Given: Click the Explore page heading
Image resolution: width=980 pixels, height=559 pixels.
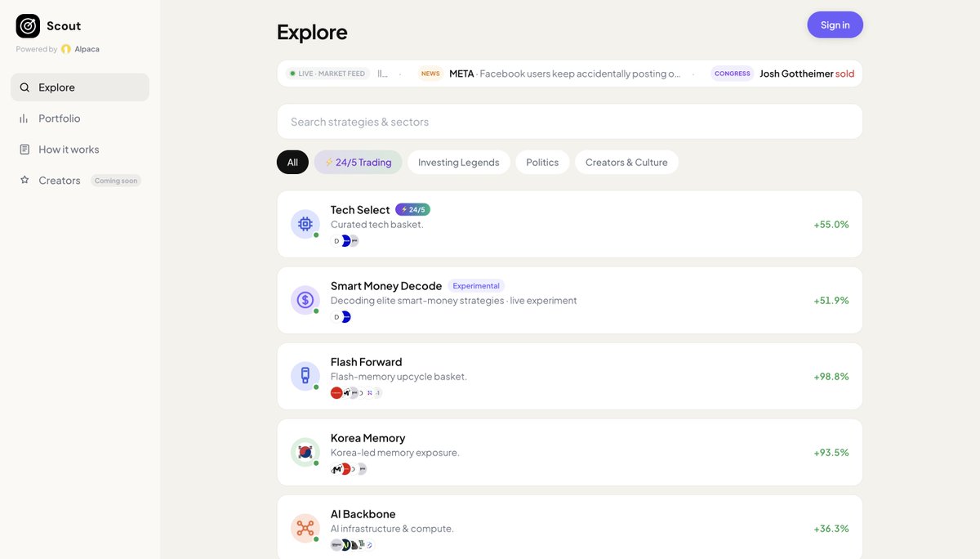Looking at the screenshot, I should 312,32.
